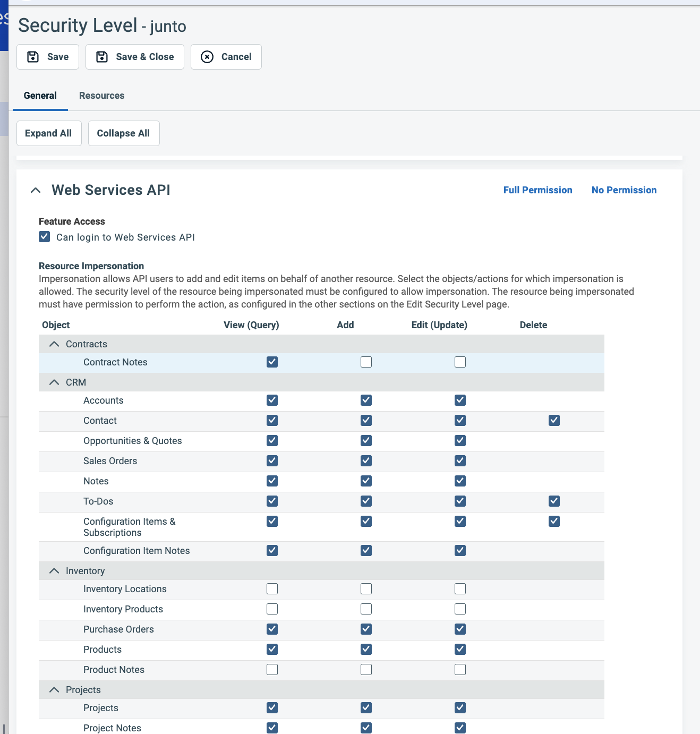Uncheck Add for Projects row
This screenshot has height=734, width=700.
click(366, 708)
